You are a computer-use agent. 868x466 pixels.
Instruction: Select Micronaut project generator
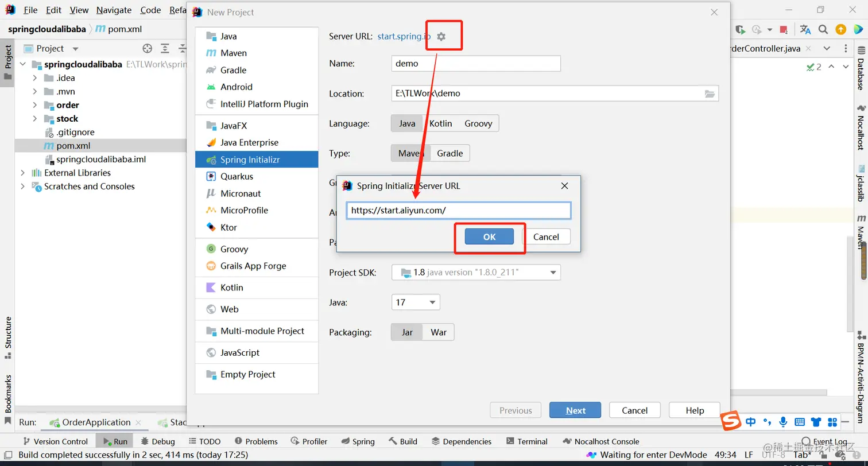257,193
